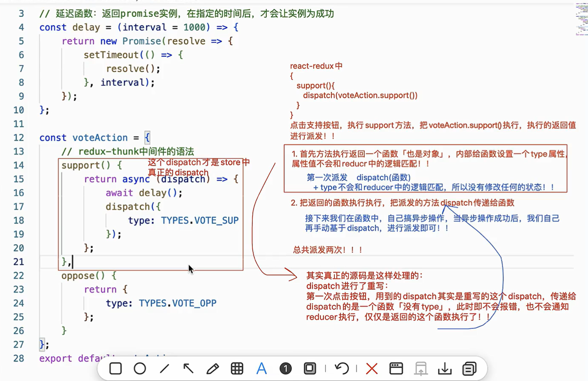588x381 pixels.
Task: Click line number 28 in the gutter
Action: coord(18,358)
